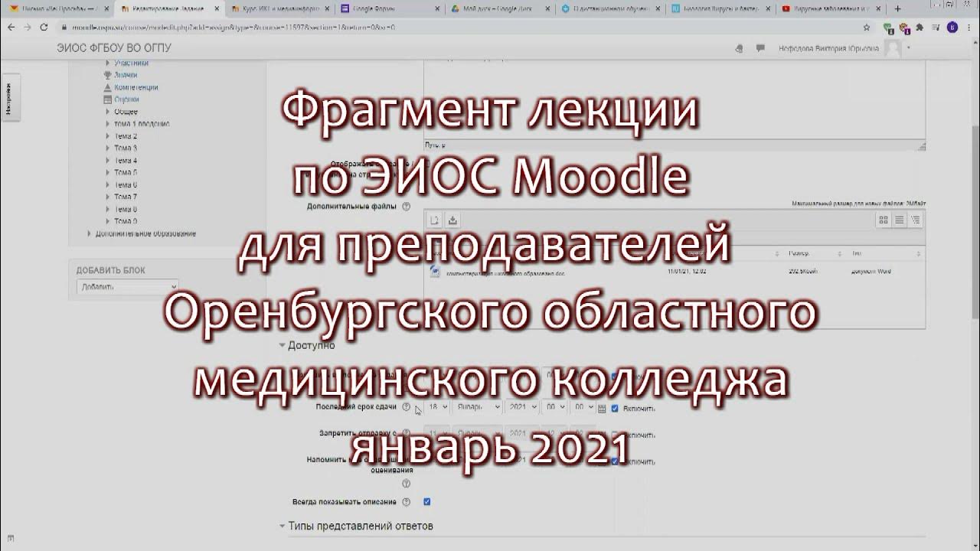Expand the Общее tree item

(x=108, y=112)
